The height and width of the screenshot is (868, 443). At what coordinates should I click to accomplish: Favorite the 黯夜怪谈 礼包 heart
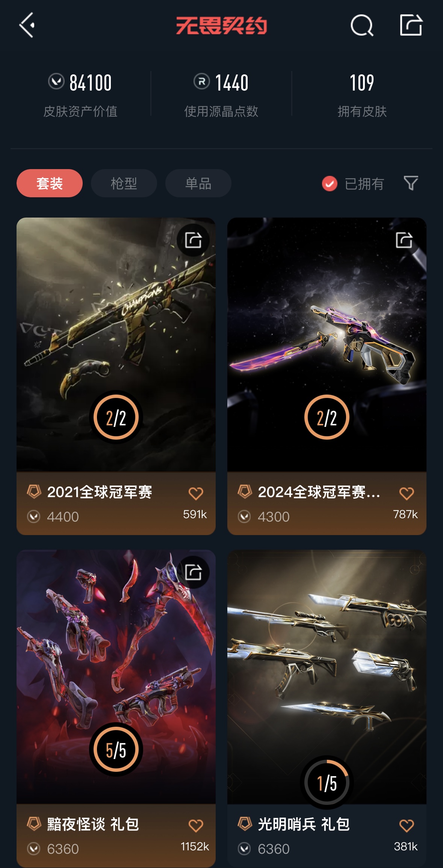[x=195, y=826]
